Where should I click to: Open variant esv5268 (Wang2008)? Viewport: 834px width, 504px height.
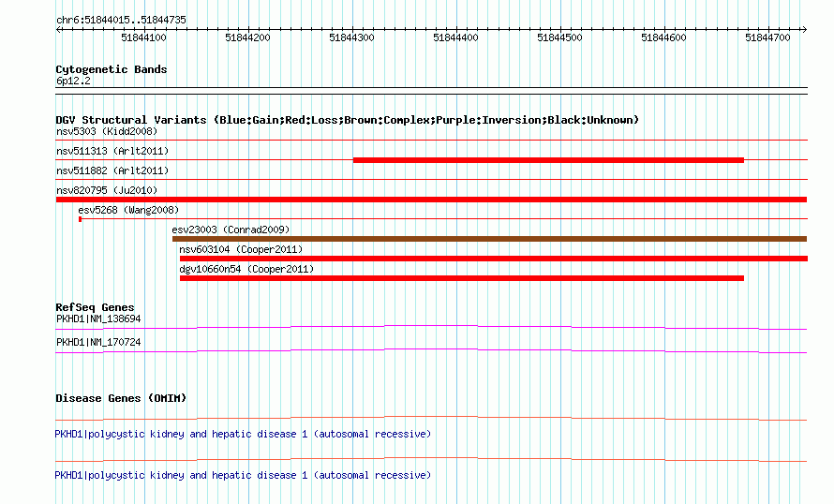pos(128,211)
